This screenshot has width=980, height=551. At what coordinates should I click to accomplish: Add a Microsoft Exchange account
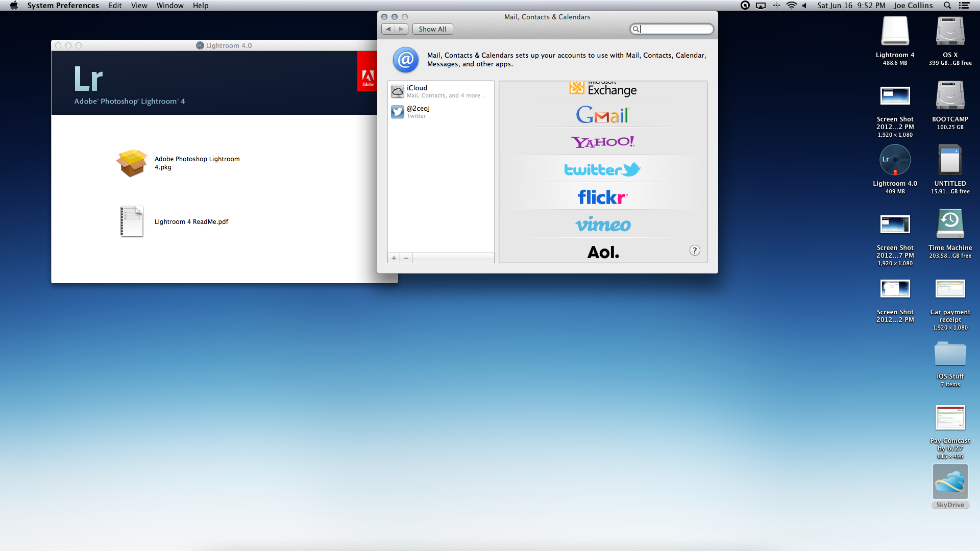[603, 89]
